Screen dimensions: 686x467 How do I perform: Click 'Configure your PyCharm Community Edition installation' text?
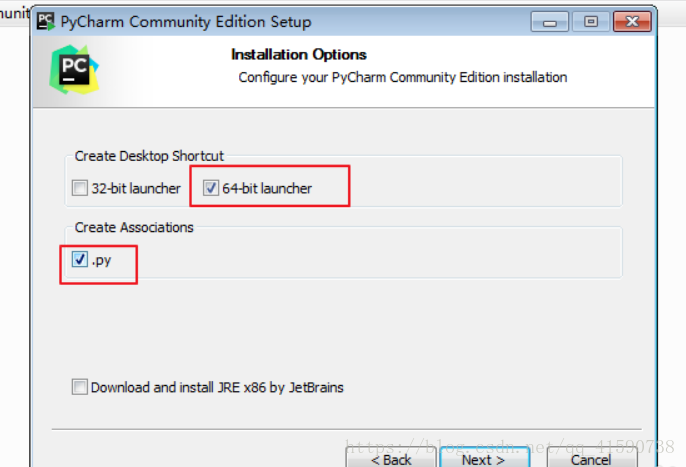[x=402, y=77]
